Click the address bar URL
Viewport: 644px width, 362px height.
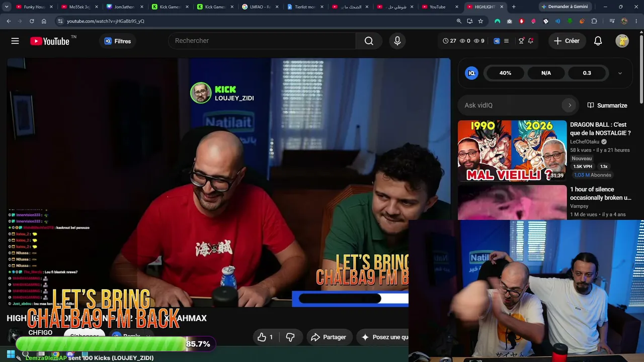(106, 21)
